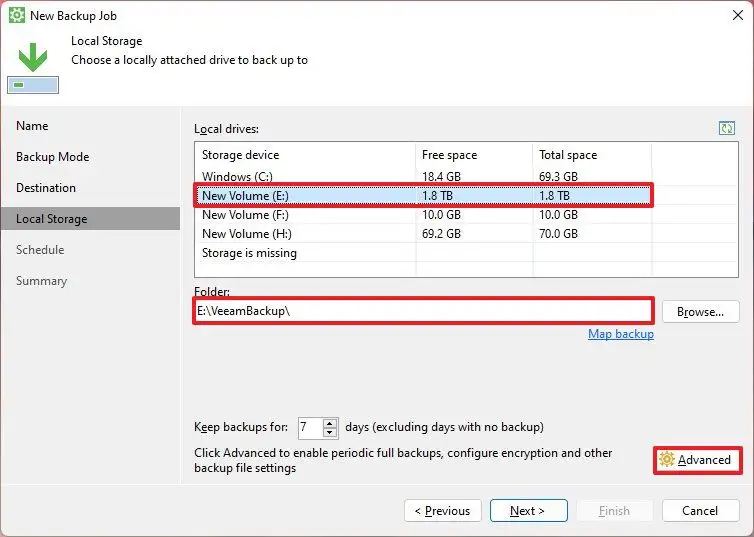Sort by the Free space column
The height and width of the screenshot is (537, 754).
(x=474, y=155)
